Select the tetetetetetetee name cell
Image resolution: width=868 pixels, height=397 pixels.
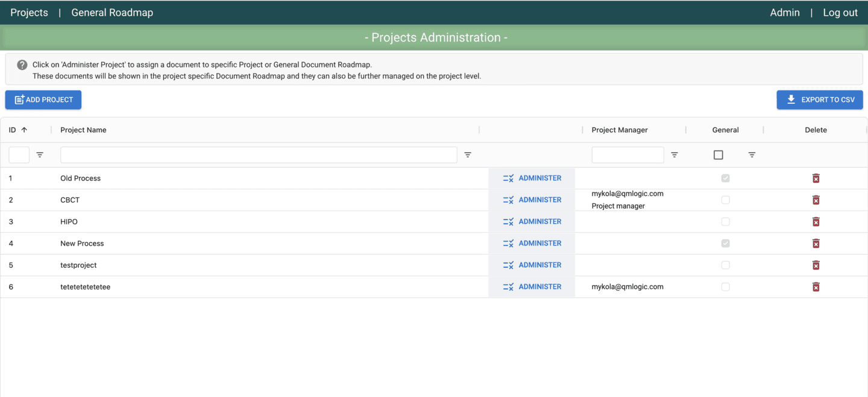click(x=85, y=287)
